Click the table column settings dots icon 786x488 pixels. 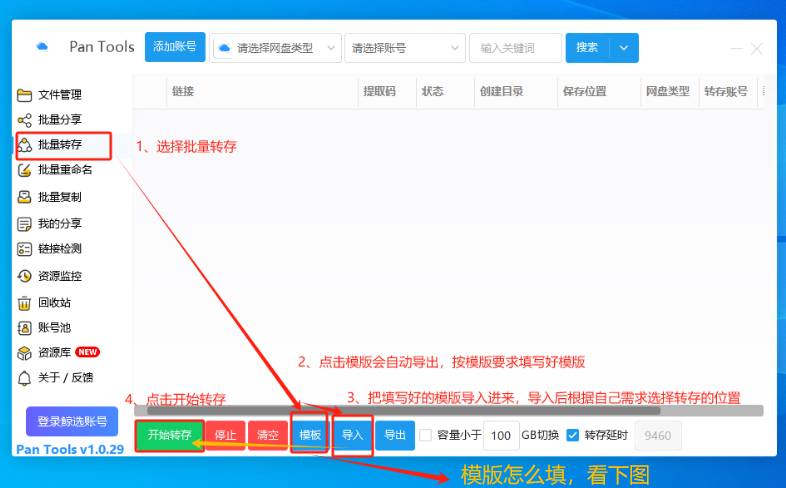[x=763, y=91]
